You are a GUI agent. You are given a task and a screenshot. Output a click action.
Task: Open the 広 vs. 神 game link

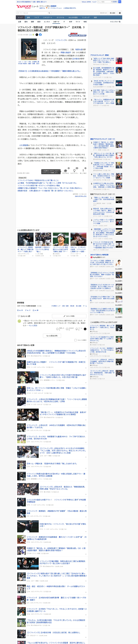click(x=36, y=310)
